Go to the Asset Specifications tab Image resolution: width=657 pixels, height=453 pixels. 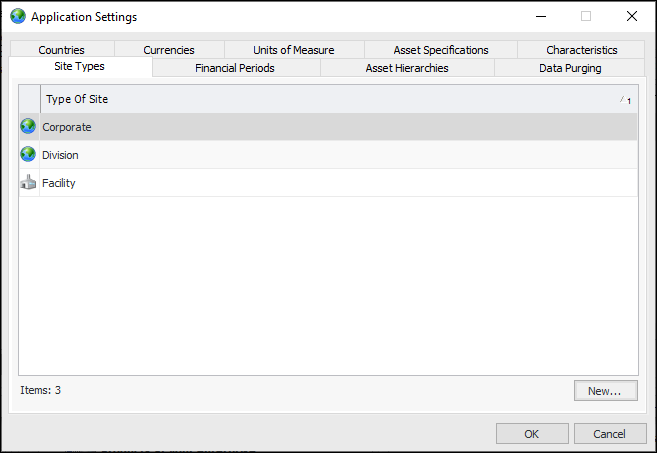pyautogui.click(x=441, y=50)
